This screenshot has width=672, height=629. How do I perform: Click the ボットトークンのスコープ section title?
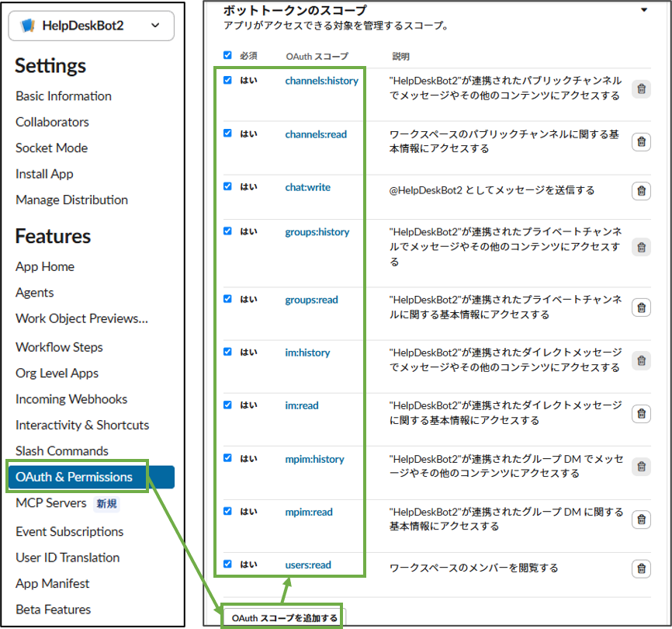click(x=295, y=10)
